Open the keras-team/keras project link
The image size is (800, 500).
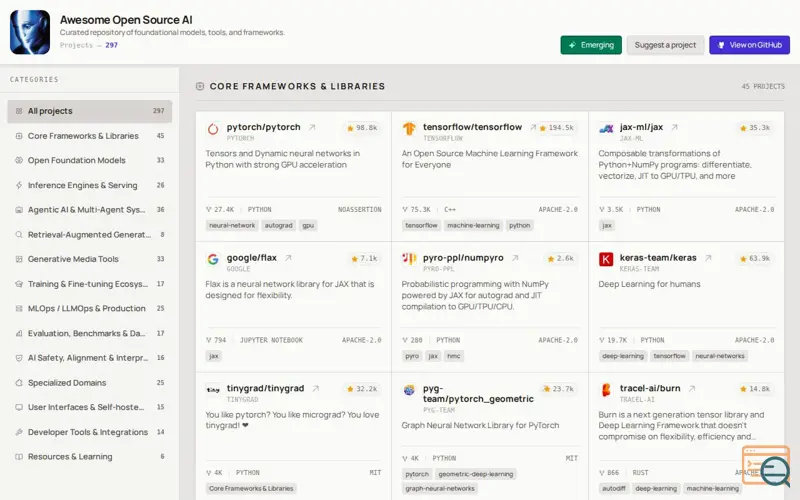pos(658,258)
